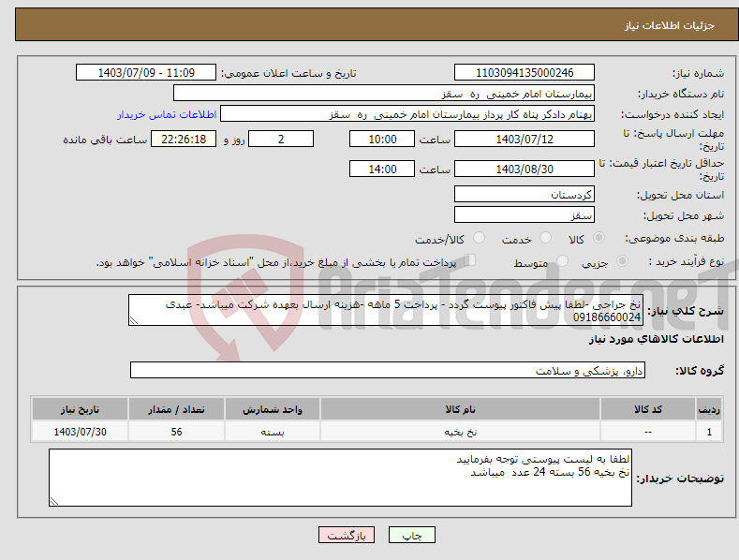The height and width of the screenshot is (560, 739).
Task: Select the خدمت radio button
Action: [x=545, y=238]
